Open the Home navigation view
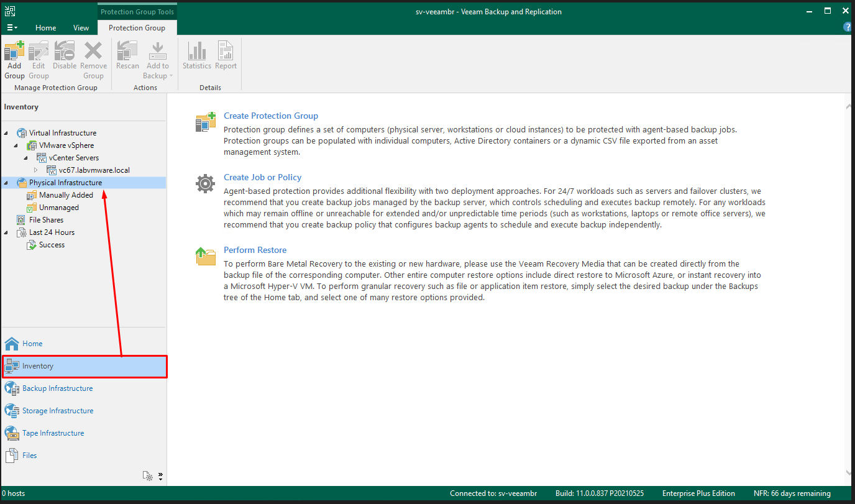 click(x=84, y=344)
